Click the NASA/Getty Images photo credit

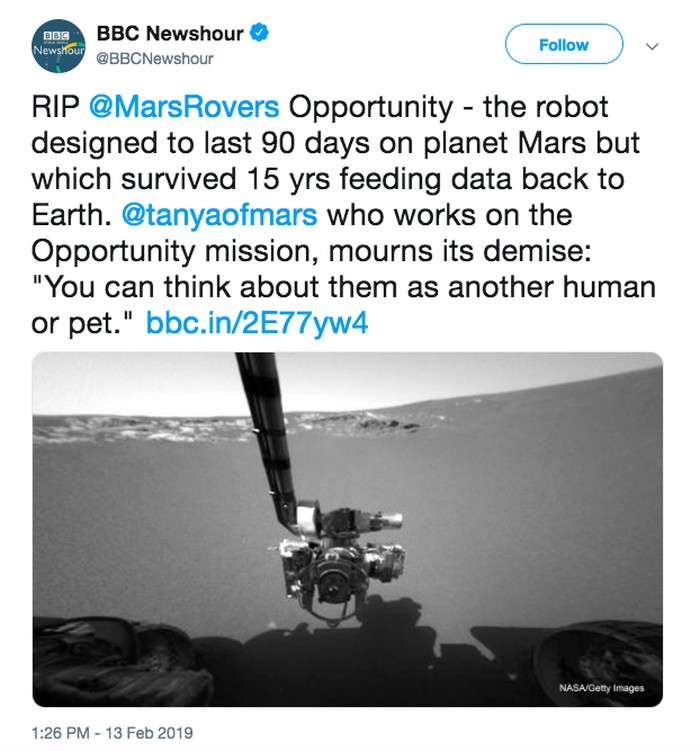click(x=601, y=688)
